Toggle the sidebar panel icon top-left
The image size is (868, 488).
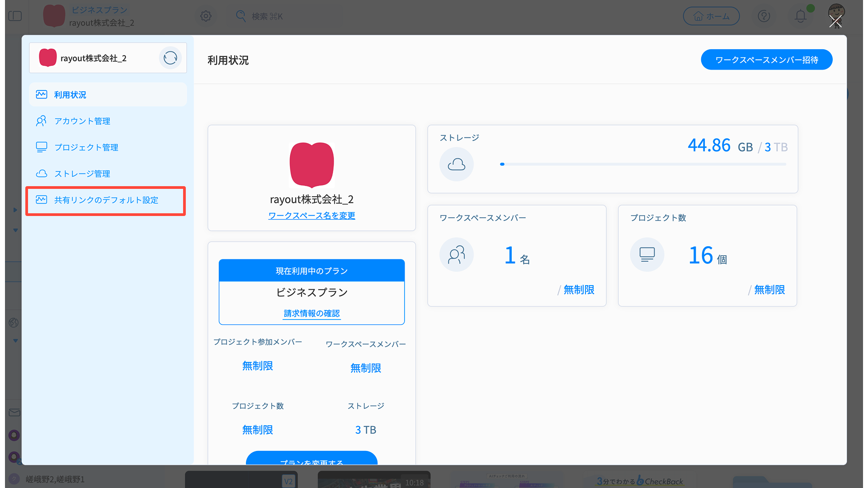coord(15,16)
